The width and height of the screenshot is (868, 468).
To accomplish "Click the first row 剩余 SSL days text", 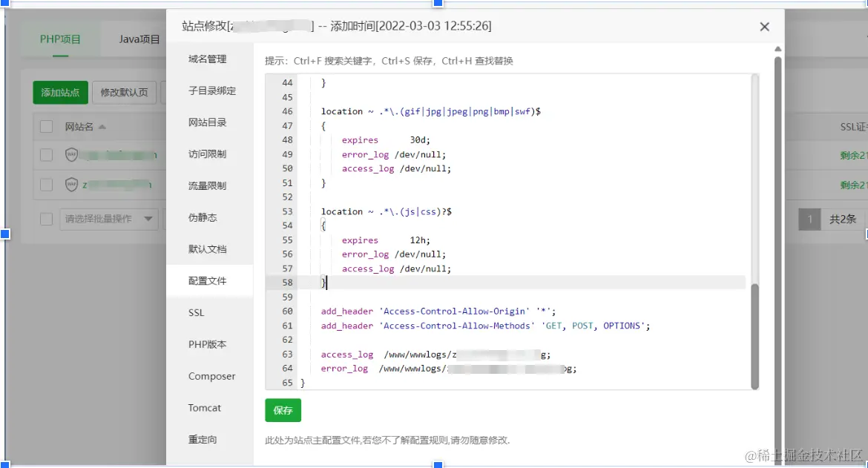I will coord(854,156).
